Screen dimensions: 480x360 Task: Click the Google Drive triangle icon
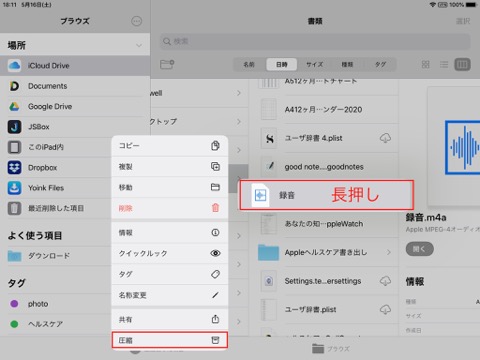pos(14,106)
